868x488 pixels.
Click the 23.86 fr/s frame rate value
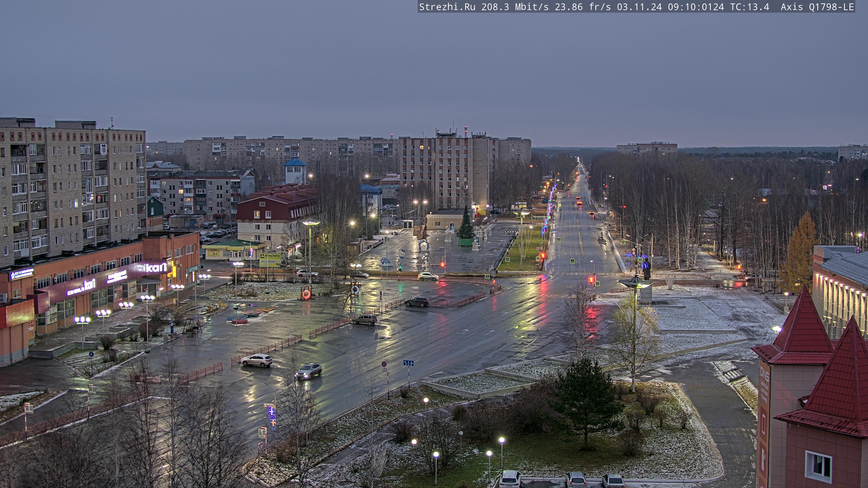pyautogui.click(x=583, y=7)
